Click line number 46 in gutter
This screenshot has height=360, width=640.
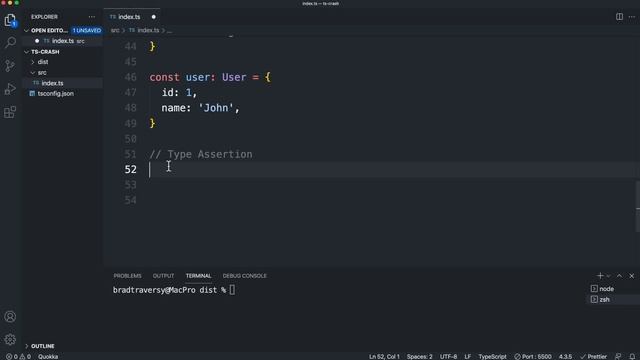(x=131, y=77)
